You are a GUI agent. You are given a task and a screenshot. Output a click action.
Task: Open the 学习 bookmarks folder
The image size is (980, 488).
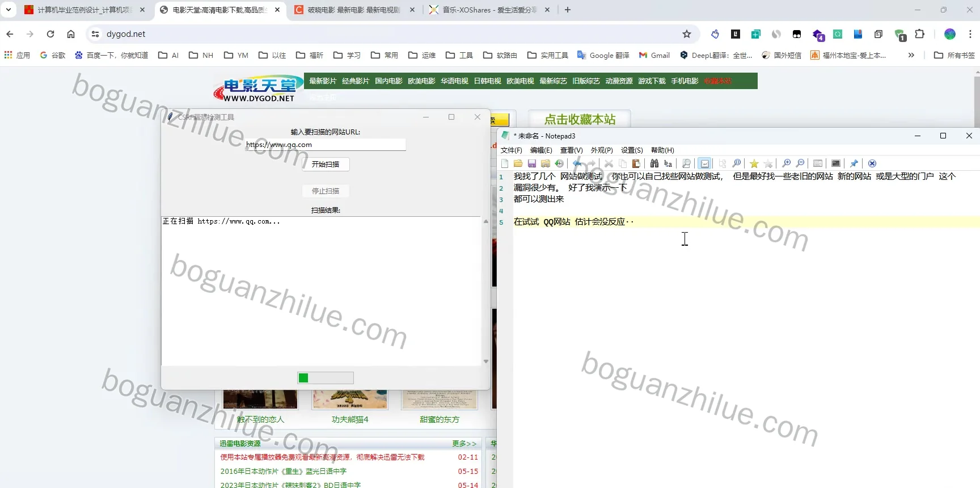click(x=347, y=55)
